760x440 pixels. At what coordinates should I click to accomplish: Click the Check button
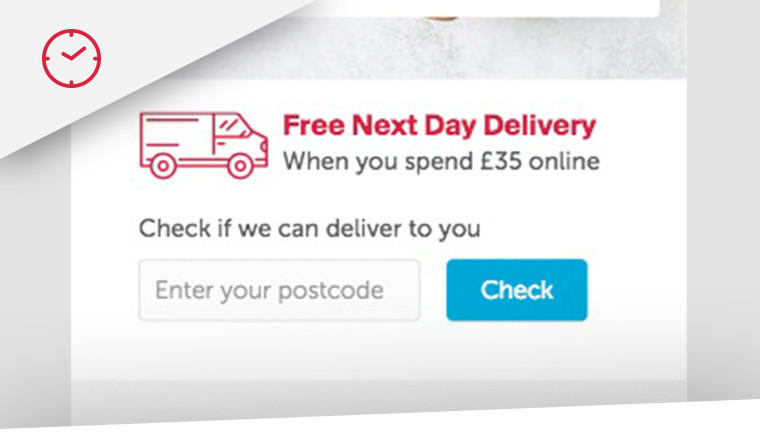517,290
